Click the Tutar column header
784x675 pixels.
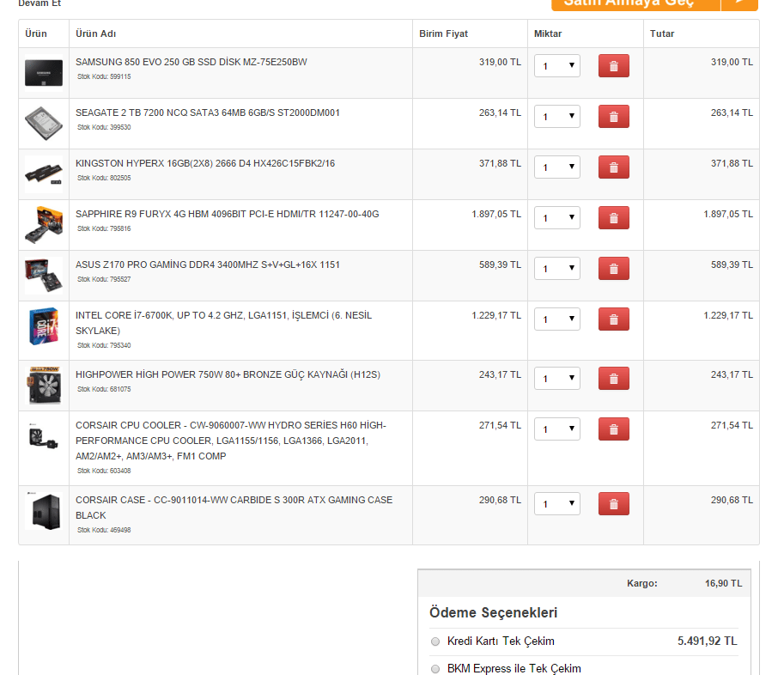click(x=662, y=33)
